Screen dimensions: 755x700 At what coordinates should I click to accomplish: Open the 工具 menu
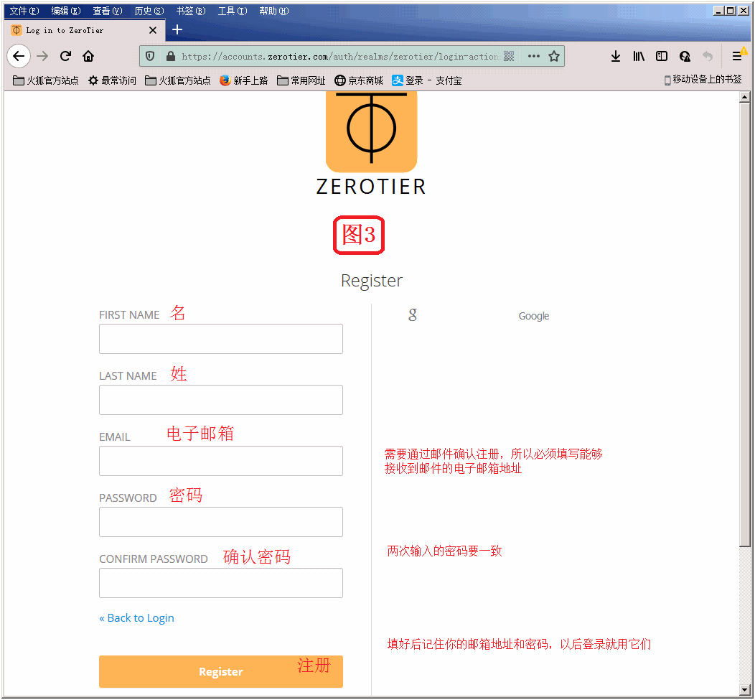pyautogui.click(x=233, y=11)
